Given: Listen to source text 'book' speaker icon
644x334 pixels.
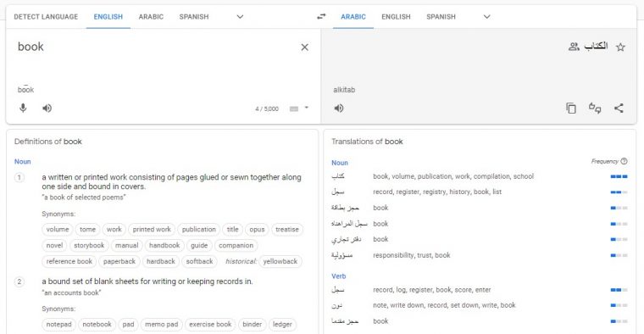Looking at the screenshot, I should pos(47,108).
